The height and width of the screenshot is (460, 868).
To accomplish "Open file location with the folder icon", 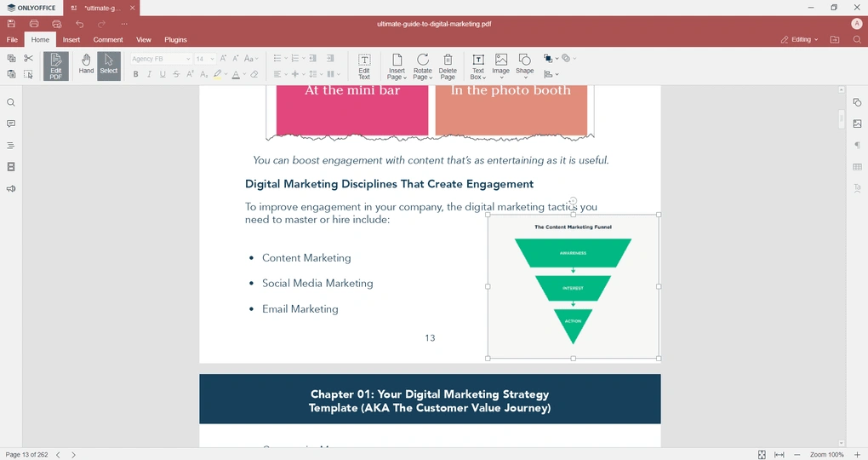I will pyautogui.click(x=835, y=40).
